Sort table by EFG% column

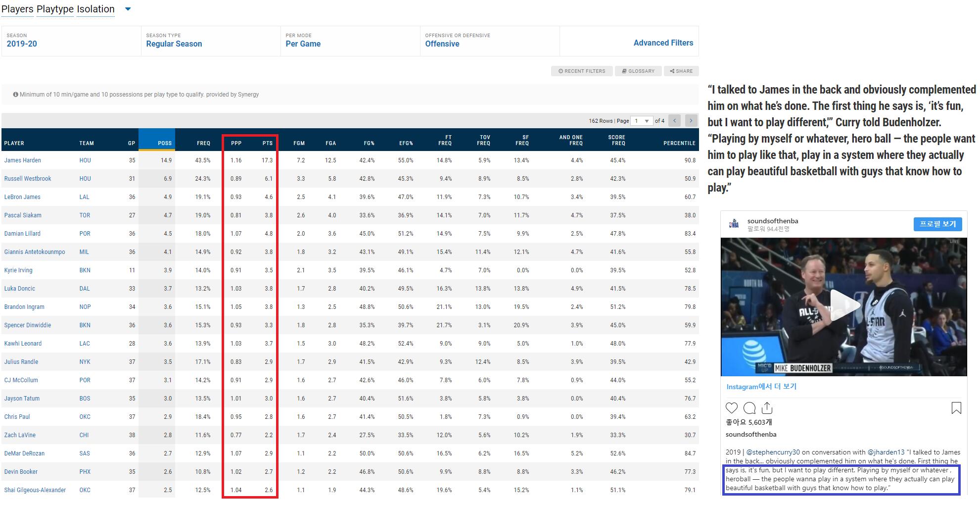point(406,143)
